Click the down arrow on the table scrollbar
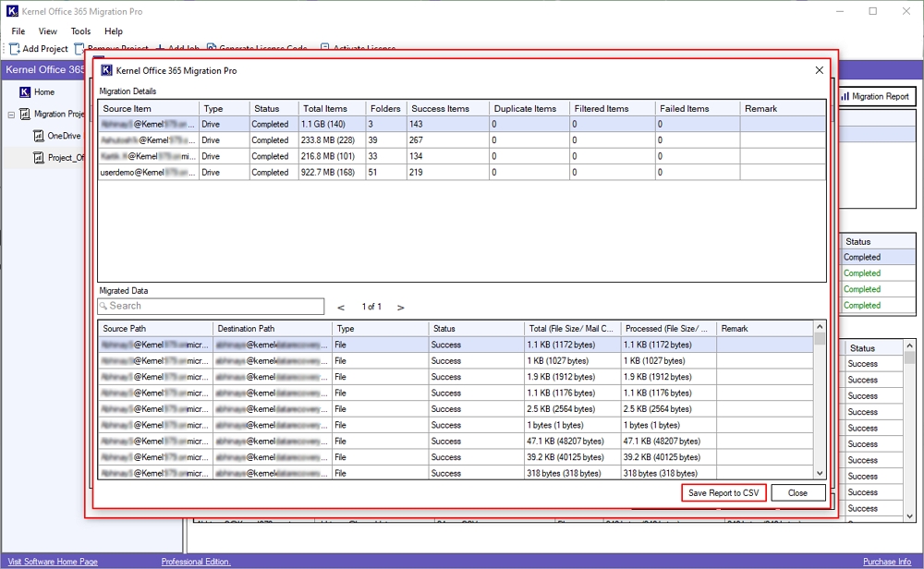This screenshot has height=569, width=924. tap(818, 473)
